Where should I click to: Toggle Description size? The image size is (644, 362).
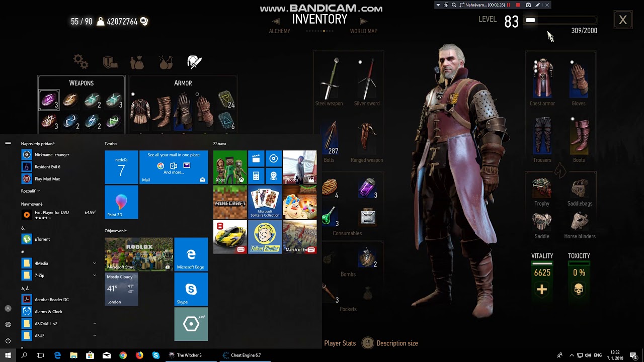[397, 343]
